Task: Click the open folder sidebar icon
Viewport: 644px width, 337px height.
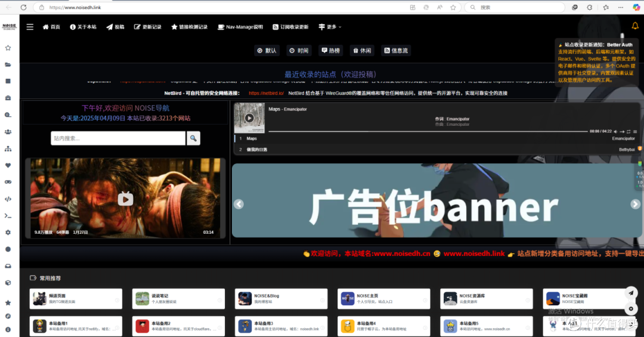Action: [x=8, y=64]
